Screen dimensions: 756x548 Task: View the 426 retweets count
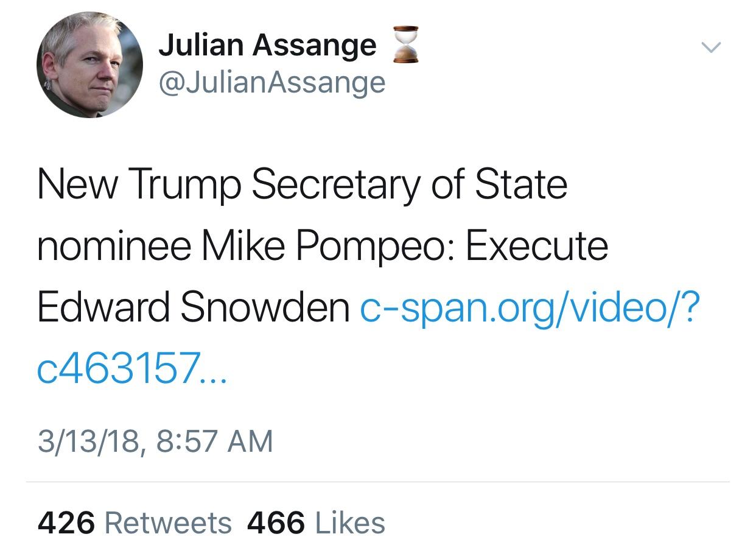(x=66, y=522)
